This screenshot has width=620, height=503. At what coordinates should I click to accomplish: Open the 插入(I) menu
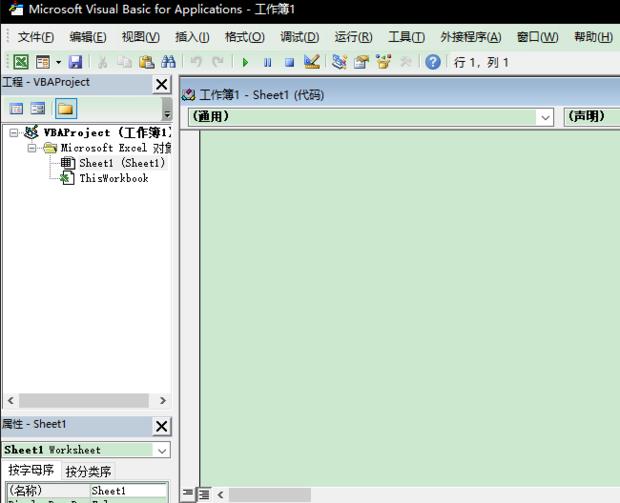coord(192,37)
